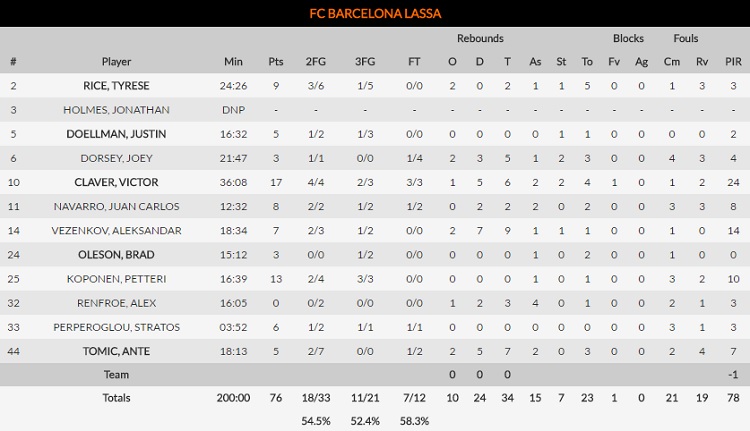Click the FC Barcelona Lassa title
Image resolution: width=750 pixels, height=431 pixels.
point(375,14)
